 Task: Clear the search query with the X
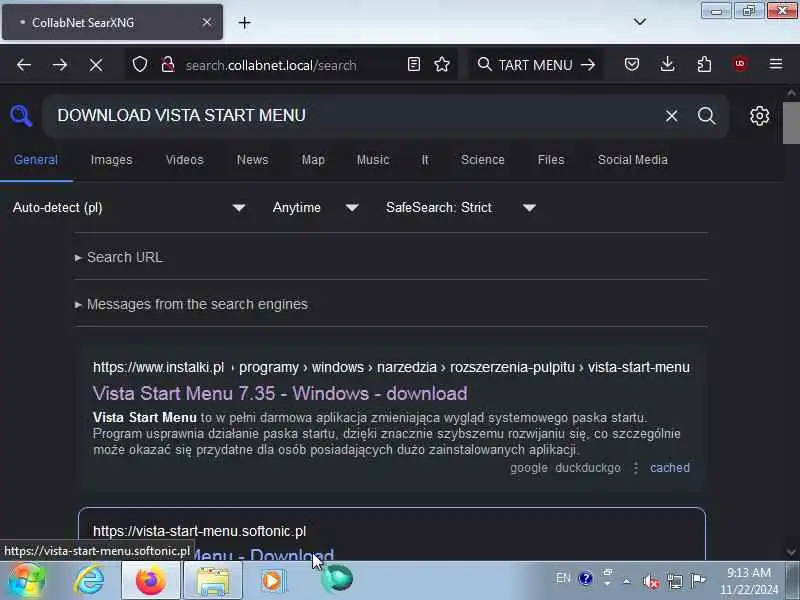671,116
